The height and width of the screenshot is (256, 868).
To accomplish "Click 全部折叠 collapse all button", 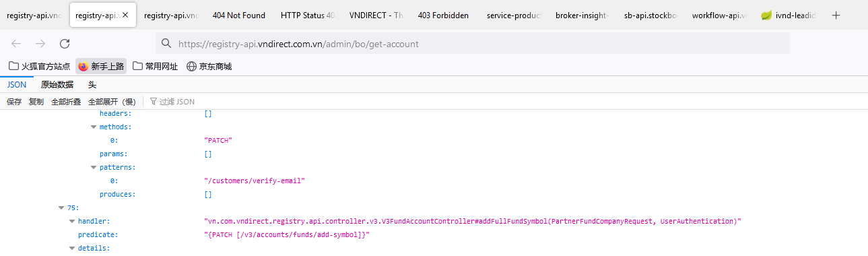I will [x=66, y=102].
